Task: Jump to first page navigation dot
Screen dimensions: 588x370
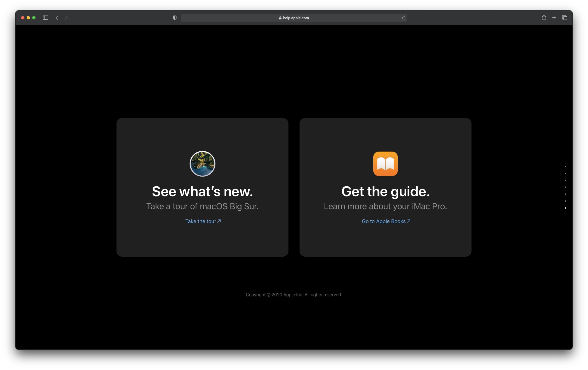Action: pos(566,166)
